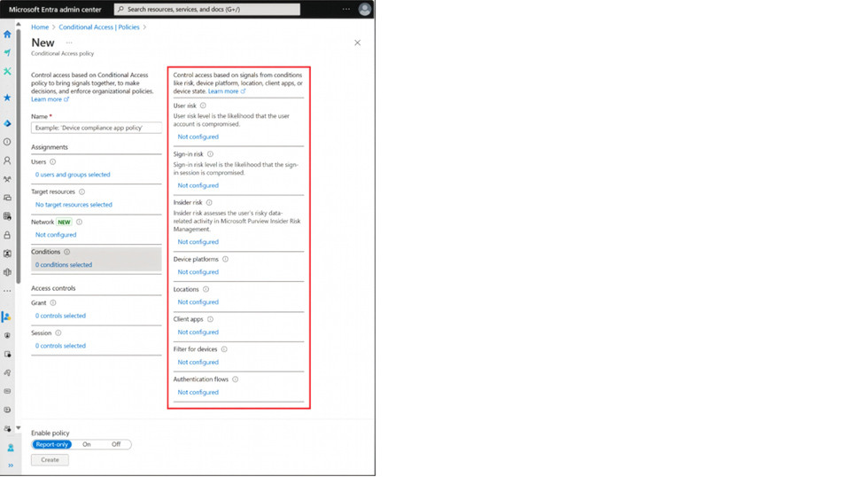Click the padlock icon in the sidebar
868x477 pixels.
(7, 235)
